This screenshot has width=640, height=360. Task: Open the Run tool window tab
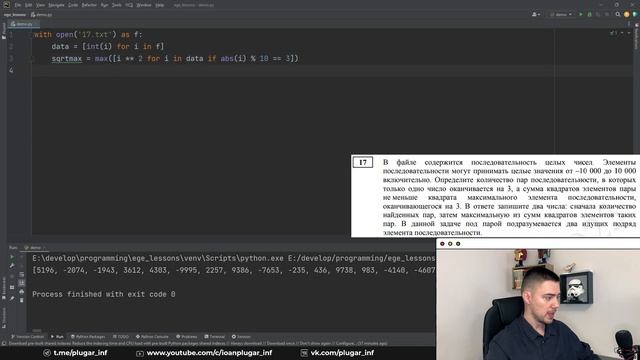(x=57, y=337)
